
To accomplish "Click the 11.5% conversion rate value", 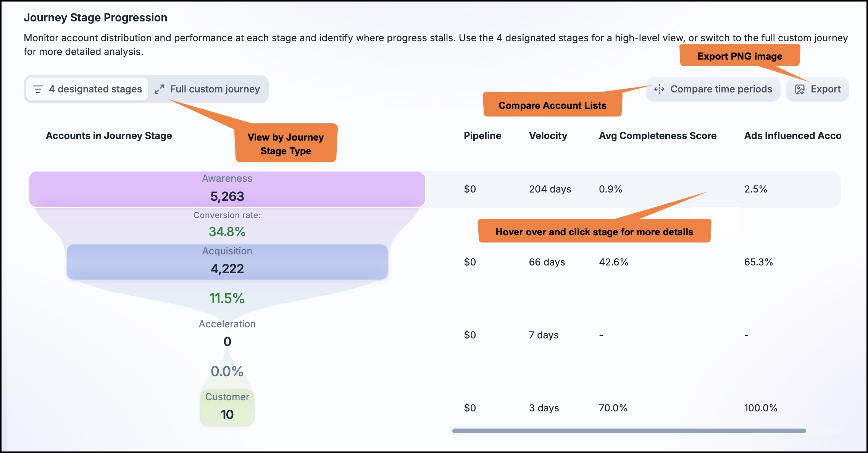I will (227, 298).
